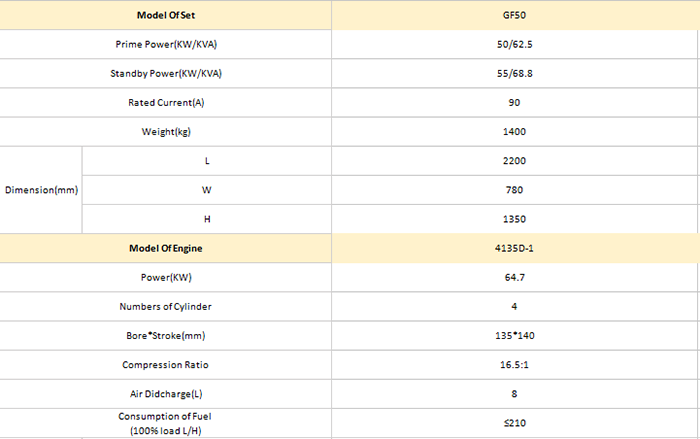Click the Weight(kg) value 1400
The height and width of the screenshot is (439, 700).
pyautogui.click(x=515, y=132)
